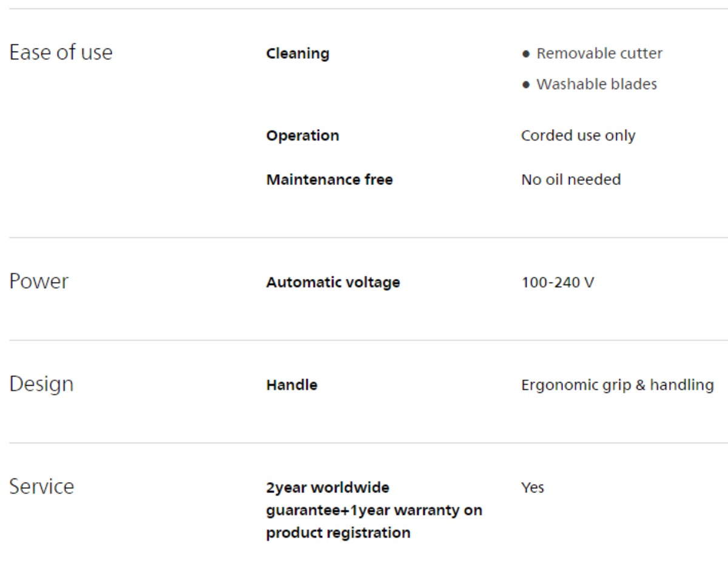Select the Handle label
The width and height of the screenshot is (728, 567).
click(x=292, y=385)
